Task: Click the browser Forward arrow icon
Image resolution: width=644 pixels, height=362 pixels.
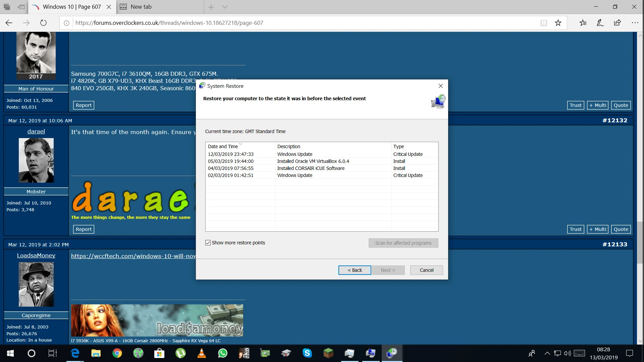Action: coord(26,23)
